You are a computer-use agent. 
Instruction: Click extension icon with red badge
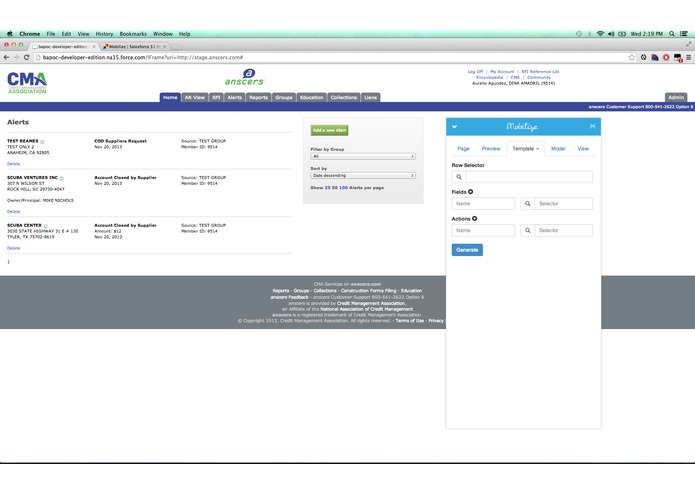(678, 58)
